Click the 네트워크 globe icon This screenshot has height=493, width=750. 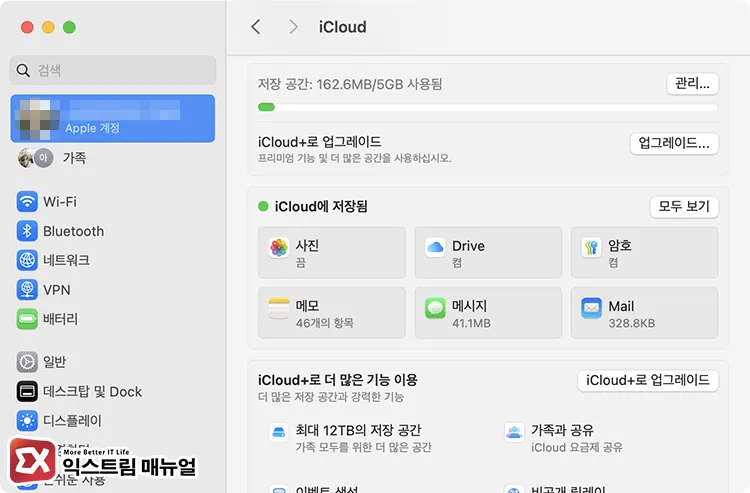(x=27, y=260)
